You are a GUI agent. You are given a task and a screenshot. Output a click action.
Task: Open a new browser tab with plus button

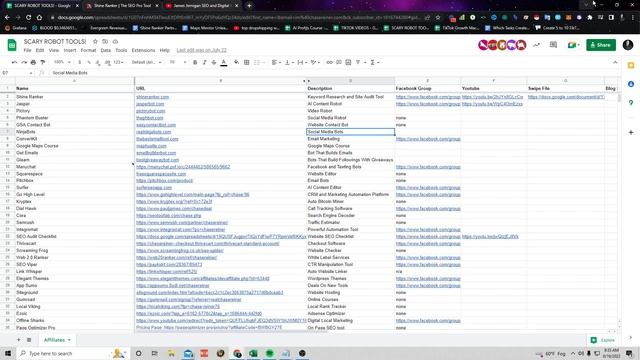point(249,6)
